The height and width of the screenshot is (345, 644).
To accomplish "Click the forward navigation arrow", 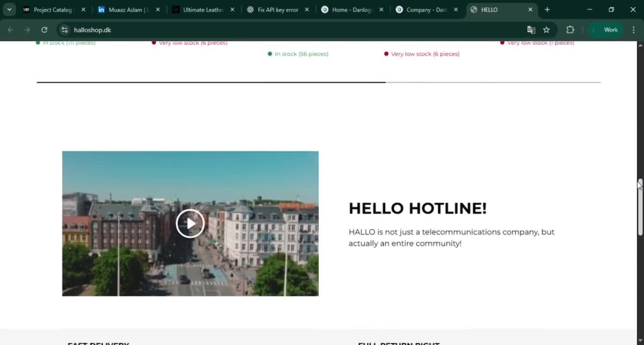I will [27, 30].
